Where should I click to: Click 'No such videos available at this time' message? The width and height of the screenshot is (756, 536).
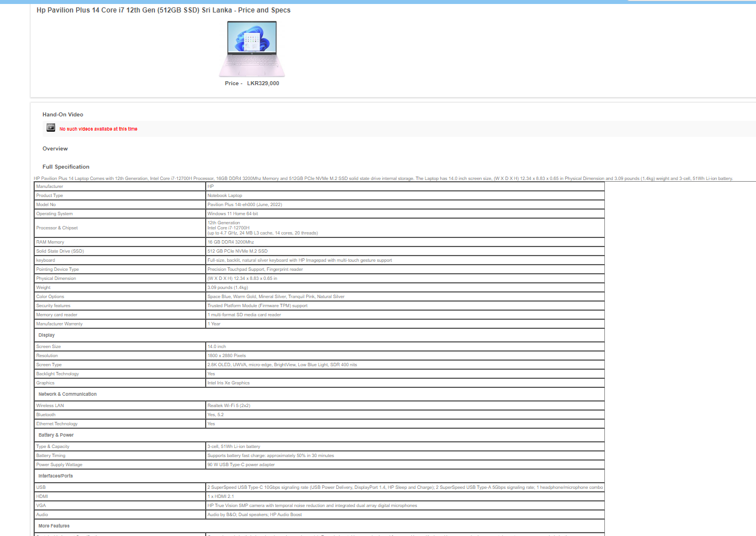(98, 129)
